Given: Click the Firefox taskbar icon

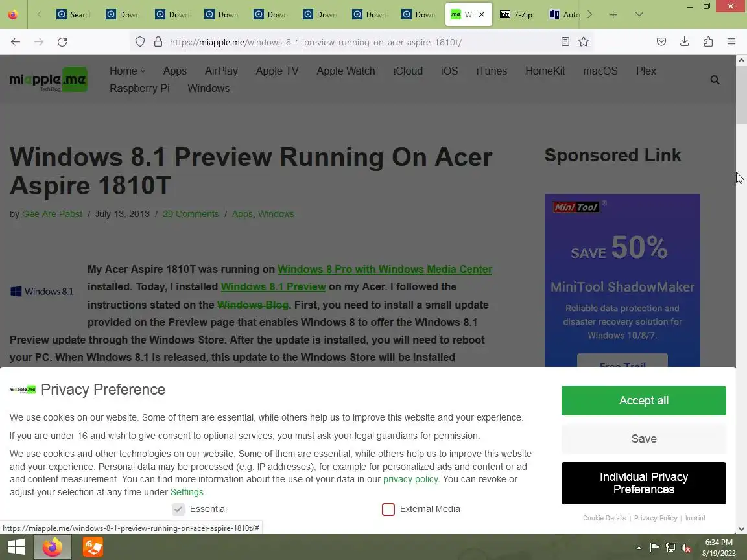Looking at the screenshot, I should point(53,546).
